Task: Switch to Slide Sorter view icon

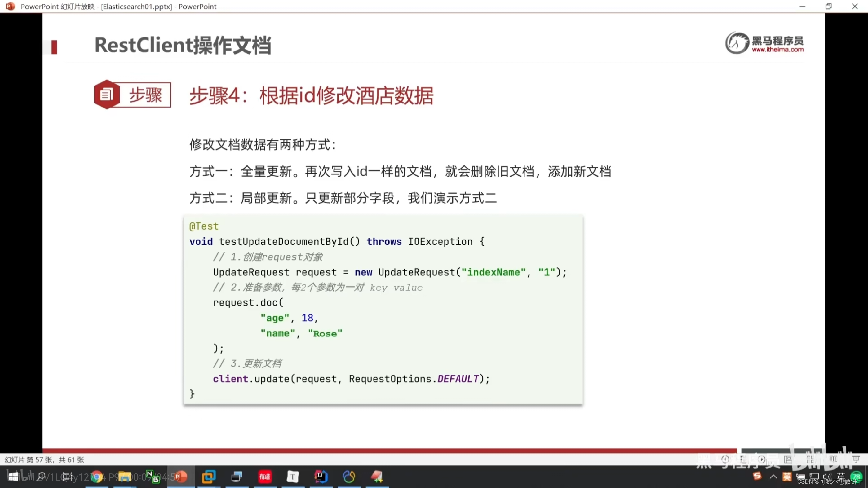Action: click(x=811, y=459)
